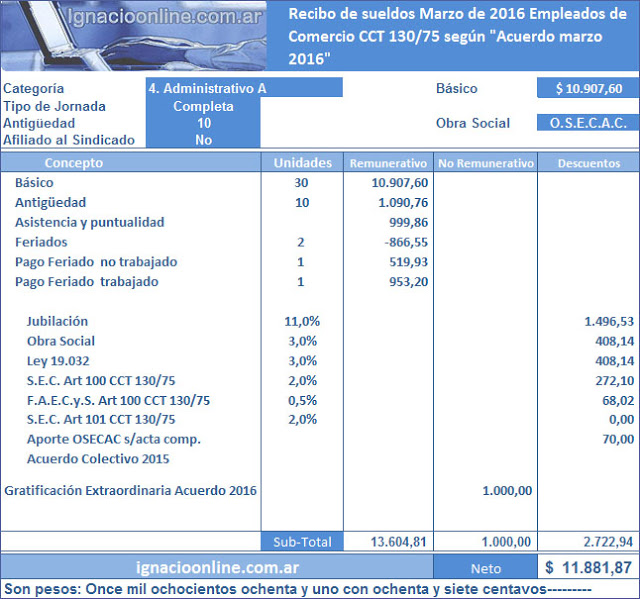Click 'Gratificación Extraordinaria Acuerdo 2016' label
This screenshot has height=599, width=640.
click(x=130, y=490)
